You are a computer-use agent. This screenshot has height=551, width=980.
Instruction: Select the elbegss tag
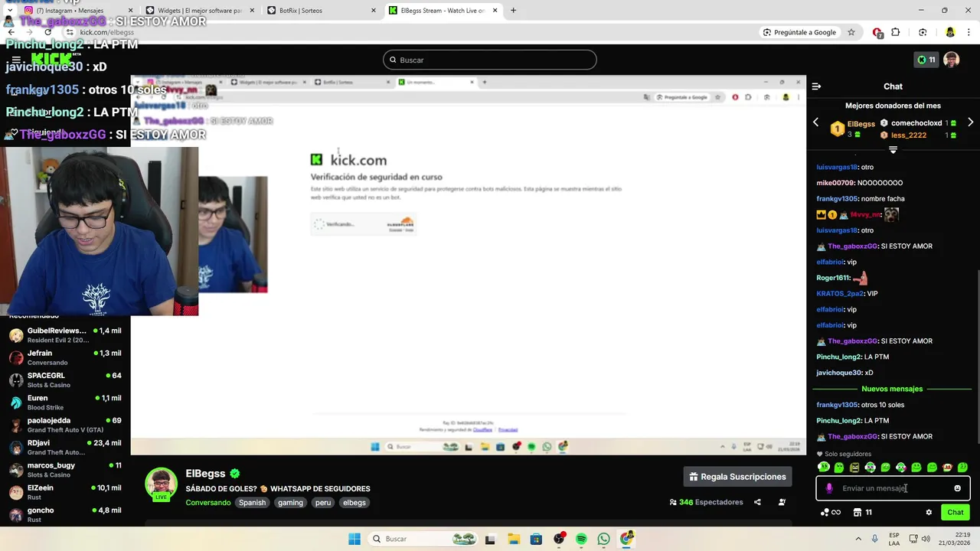pos(354,503)
